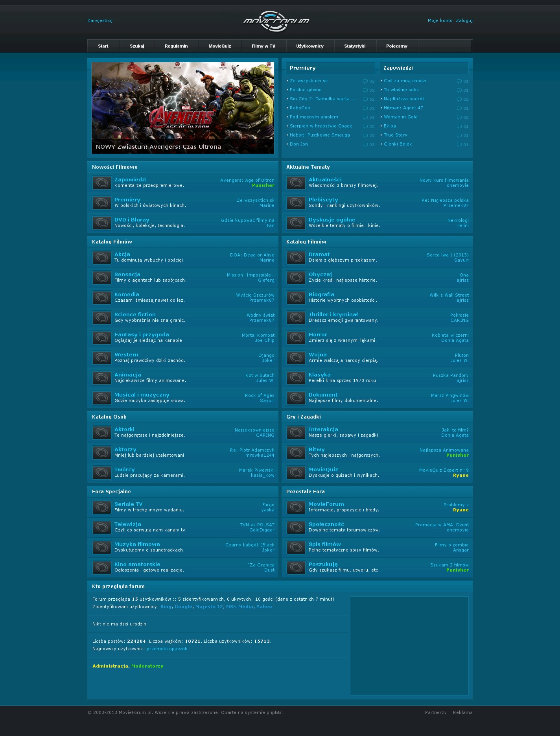
Task: Click the forum icon beside MovieQuiz forum
Action: 296,473
